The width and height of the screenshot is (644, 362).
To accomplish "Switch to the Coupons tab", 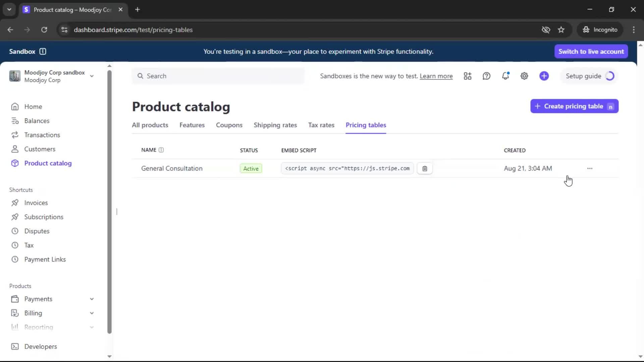I will [x=229, y=125].
